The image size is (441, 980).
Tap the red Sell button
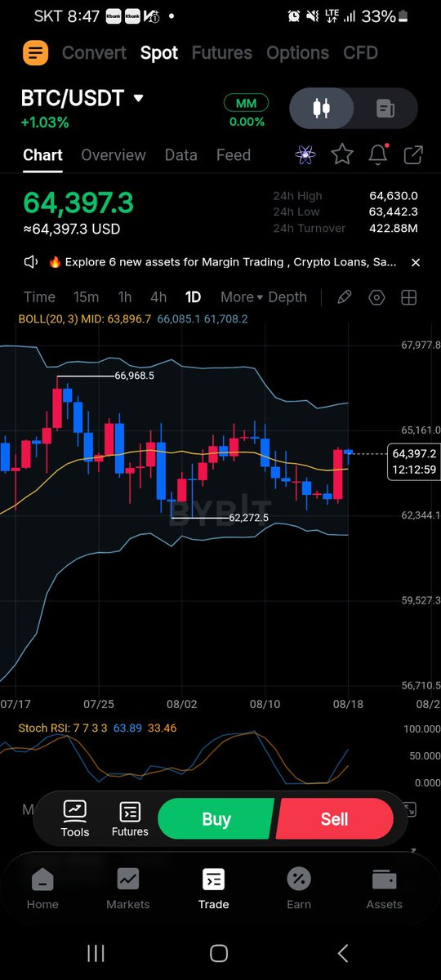click(335, 819)
